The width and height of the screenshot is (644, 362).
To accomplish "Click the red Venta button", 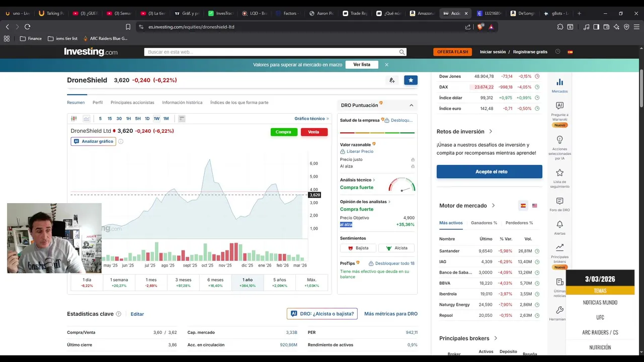I will pos(314,132).
